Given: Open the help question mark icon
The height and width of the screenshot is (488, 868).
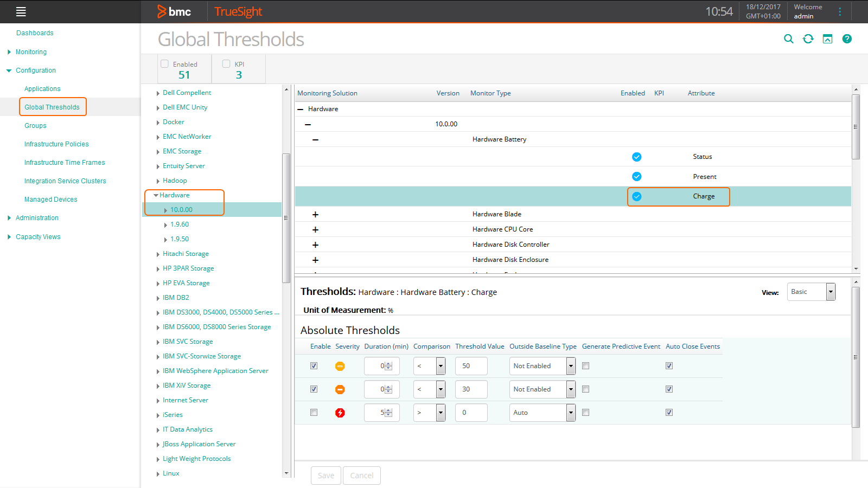Looking at the screenshot, I should coord(847,38).
